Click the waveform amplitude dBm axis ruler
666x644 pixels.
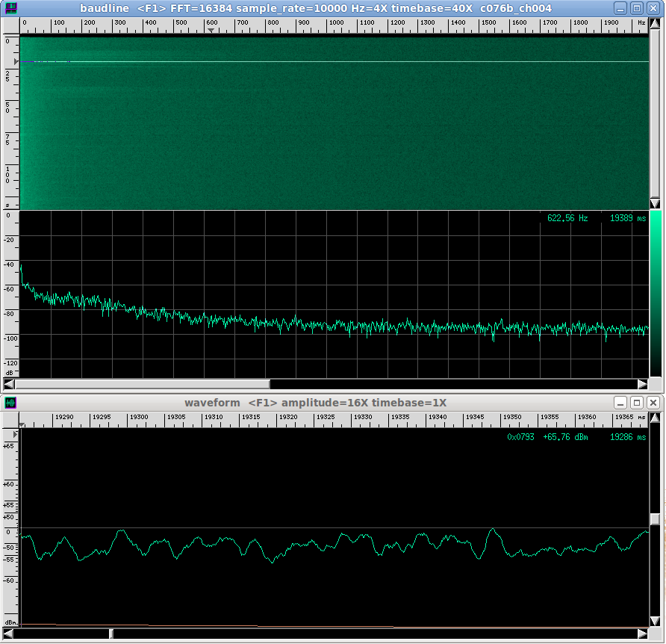click(10, 523)
